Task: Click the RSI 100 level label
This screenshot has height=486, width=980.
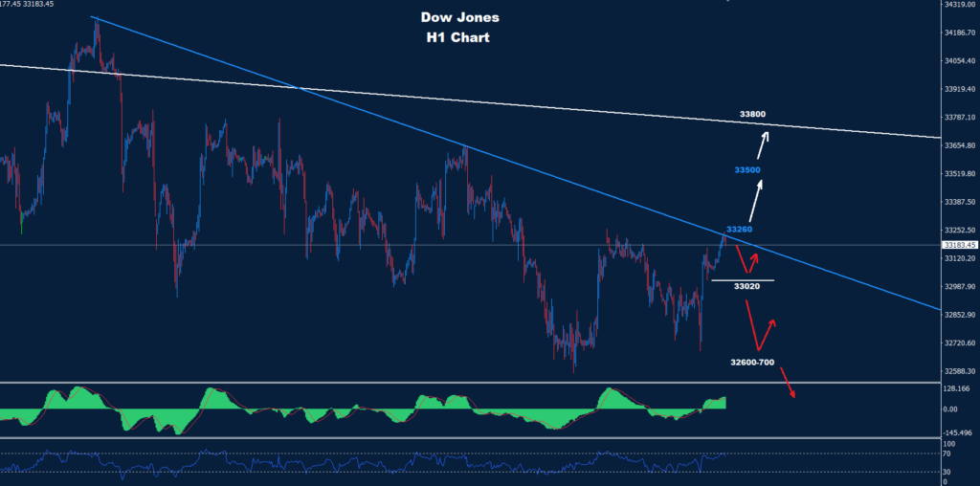Action: point(950,444)
